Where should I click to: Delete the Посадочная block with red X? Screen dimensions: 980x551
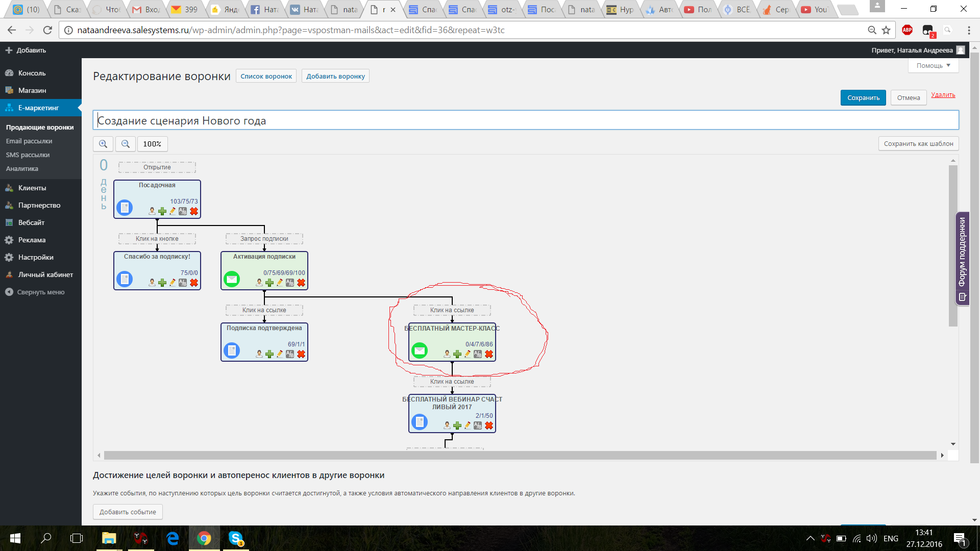coord(194,211)
